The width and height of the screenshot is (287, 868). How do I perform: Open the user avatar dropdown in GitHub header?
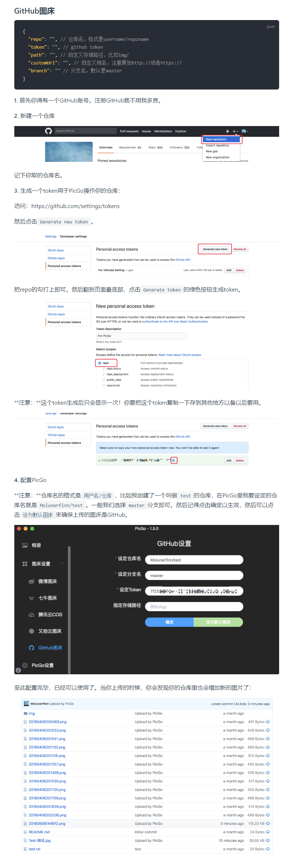tap(245, 131)
